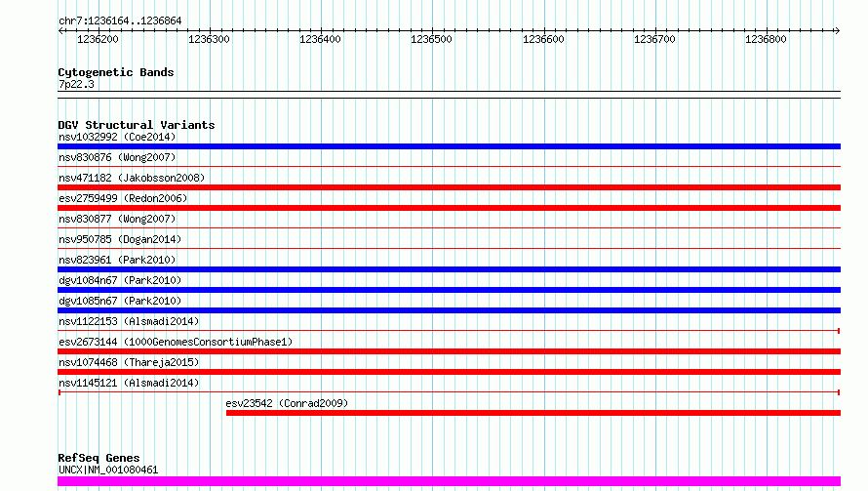Click the 1236600 ruler position label

point(543,39)
